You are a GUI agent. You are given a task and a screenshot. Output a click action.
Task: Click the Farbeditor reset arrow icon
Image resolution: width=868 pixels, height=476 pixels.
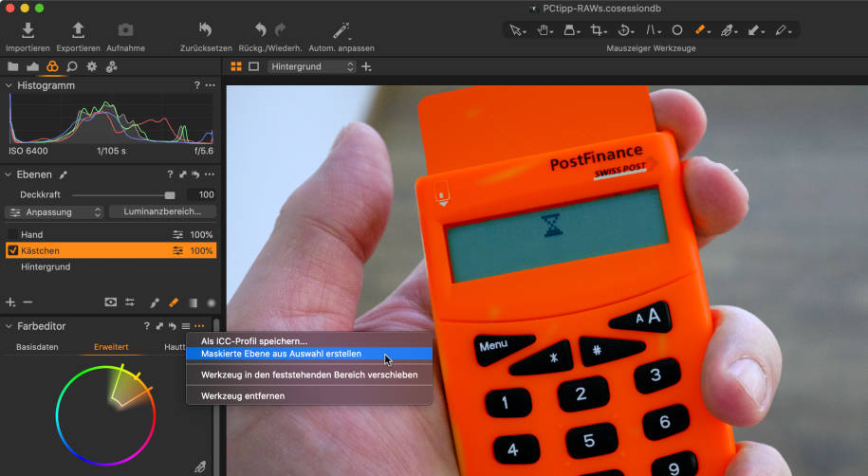[173, 326]
